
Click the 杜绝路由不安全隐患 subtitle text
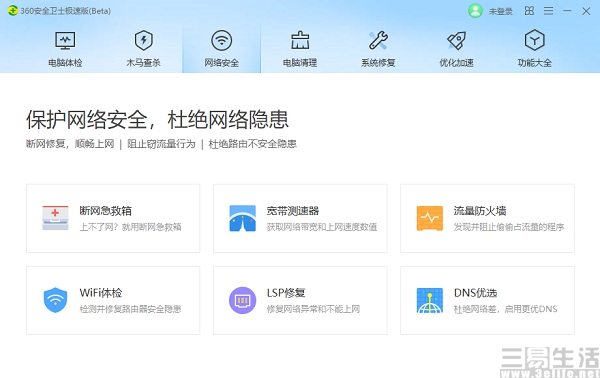pyautogui.click(x=253, y=144)
